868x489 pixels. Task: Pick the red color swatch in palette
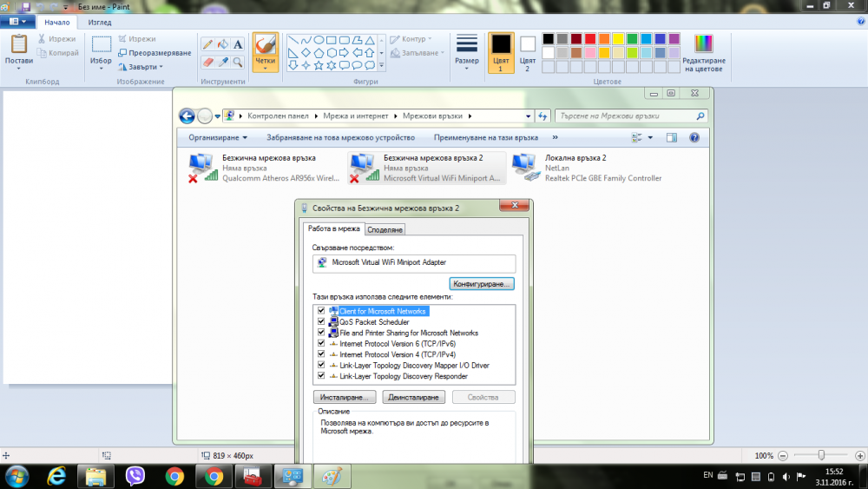click(x=590, y=39)
